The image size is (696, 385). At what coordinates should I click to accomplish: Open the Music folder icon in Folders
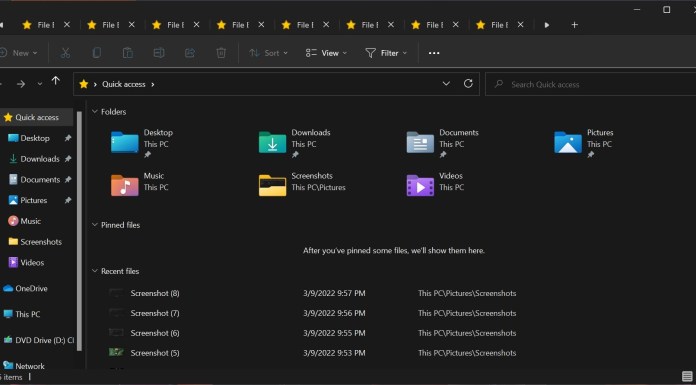pyautogui.click(x=125, y=185)
